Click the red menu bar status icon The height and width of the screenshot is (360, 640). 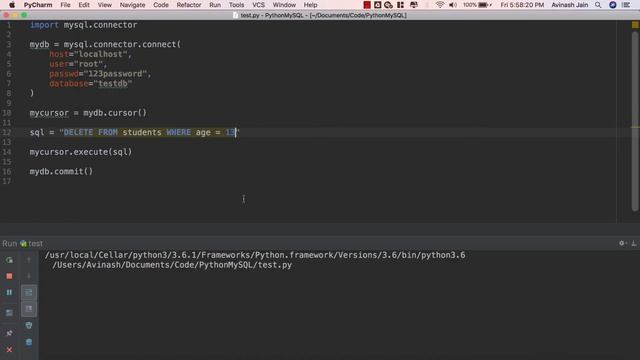pyautogui.click(x=367, y=5)
